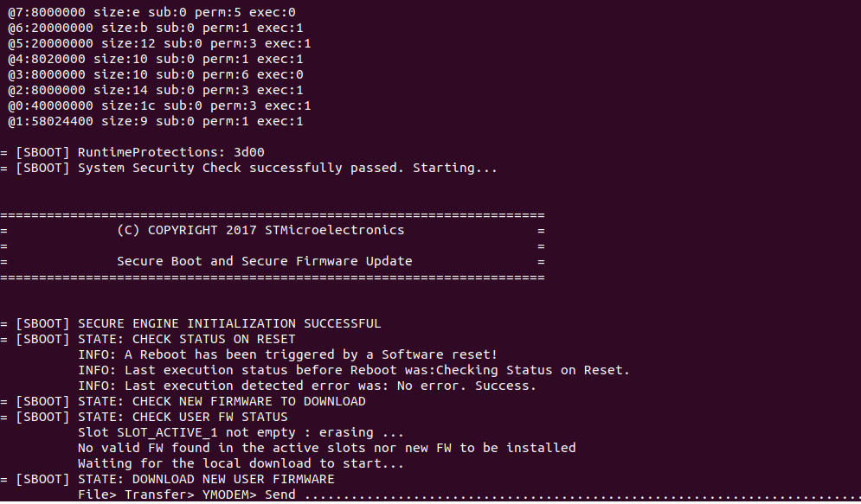Click the Secure Boot and Secure Firmware Update title
The image size is (861, 504).
tap(264, 262)
